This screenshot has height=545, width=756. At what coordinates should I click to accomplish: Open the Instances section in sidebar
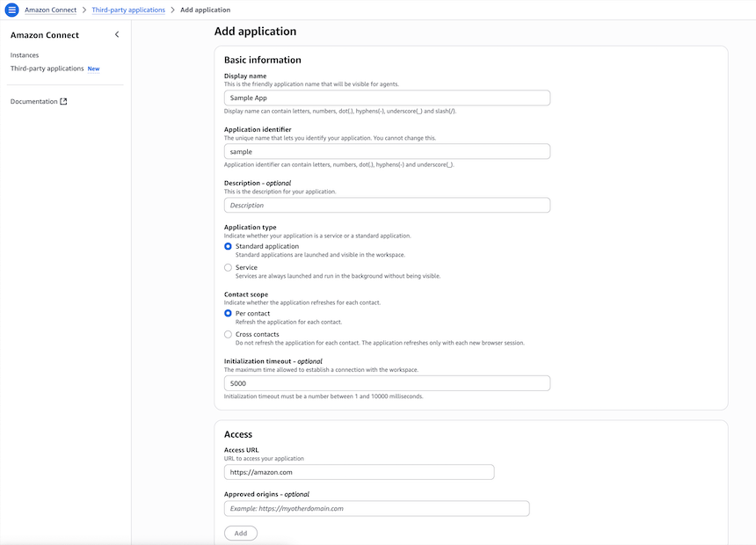pyautogui.click(x=24, y=54)
